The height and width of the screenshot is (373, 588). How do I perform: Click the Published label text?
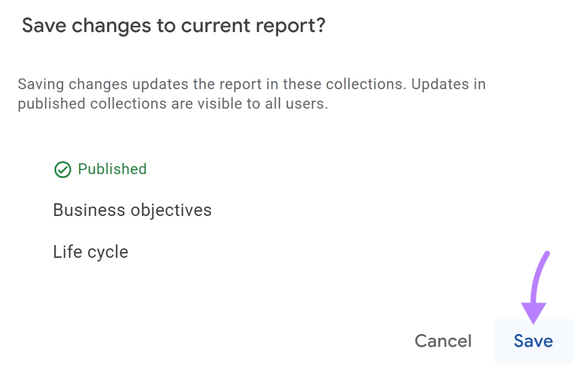[112, 169]
